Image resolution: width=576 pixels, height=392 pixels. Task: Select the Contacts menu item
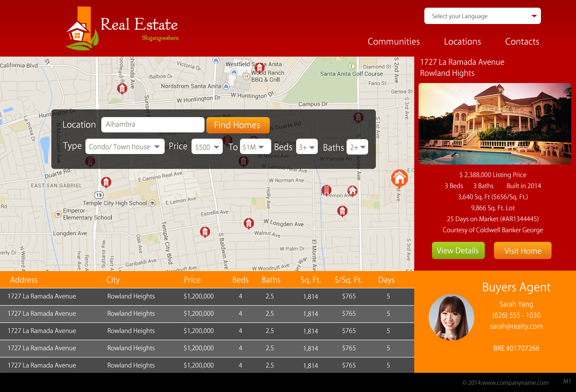click(x=522, y=42)
